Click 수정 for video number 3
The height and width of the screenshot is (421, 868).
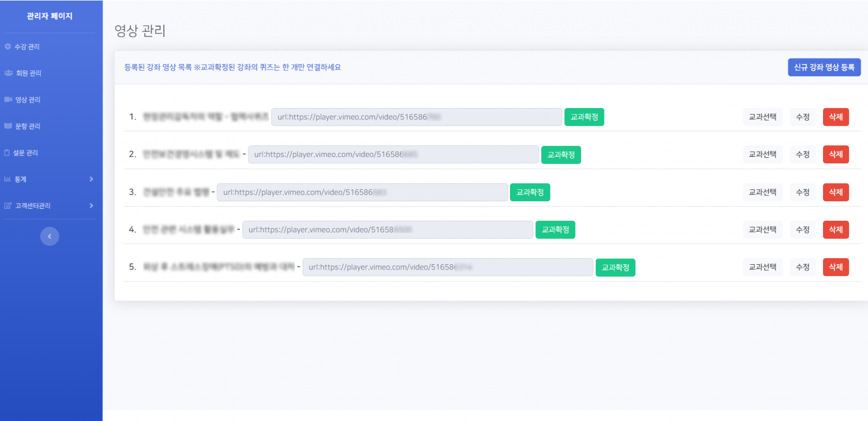click(802, 193)
